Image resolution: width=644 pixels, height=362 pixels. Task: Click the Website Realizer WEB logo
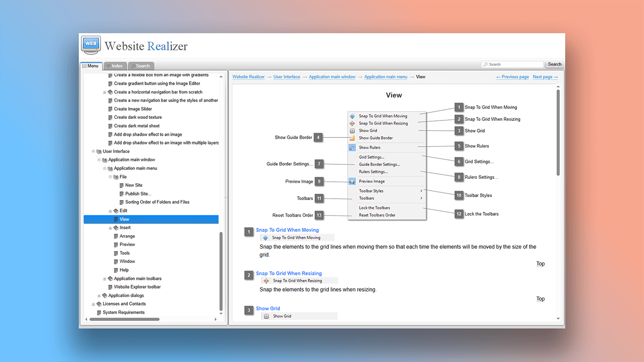[91, 44]
